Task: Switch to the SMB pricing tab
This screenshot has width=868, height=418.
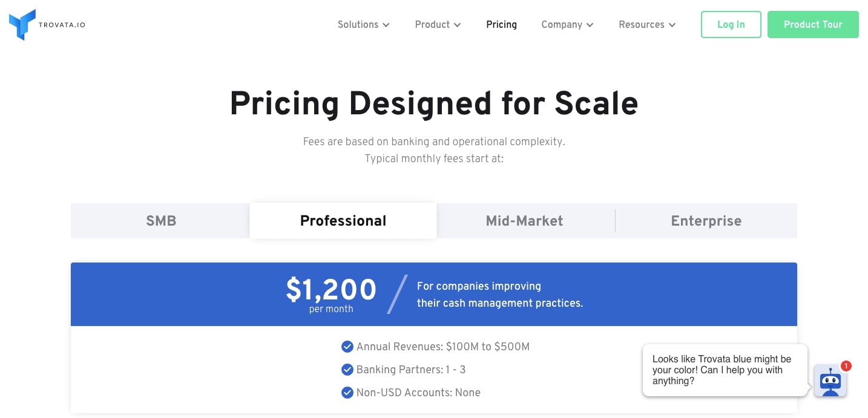Action: 161,221
